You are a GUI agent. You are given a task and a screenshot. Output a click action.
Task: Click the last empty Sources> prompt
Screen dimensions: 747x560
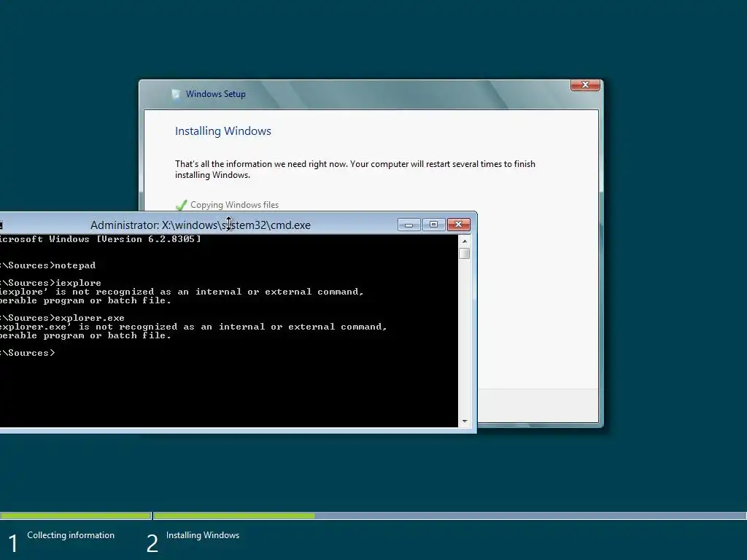click(28, 353)
